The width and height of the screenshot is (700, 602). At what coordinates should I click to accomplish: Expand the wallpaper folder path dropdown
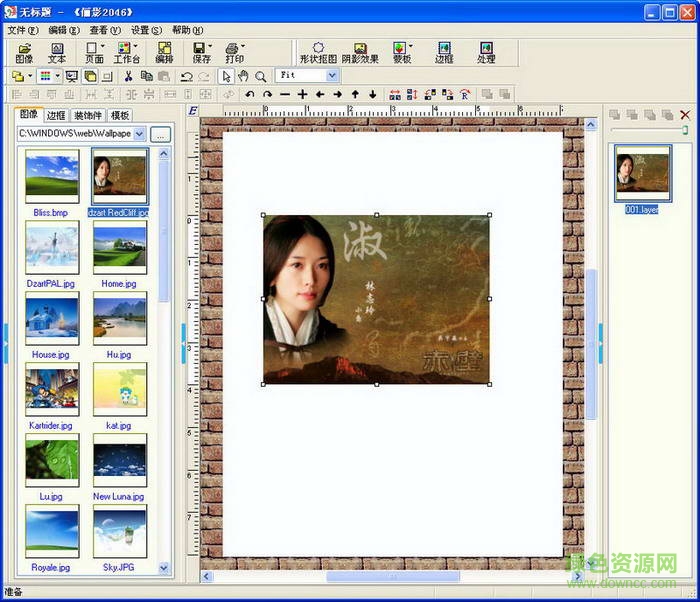click(139, 133)
